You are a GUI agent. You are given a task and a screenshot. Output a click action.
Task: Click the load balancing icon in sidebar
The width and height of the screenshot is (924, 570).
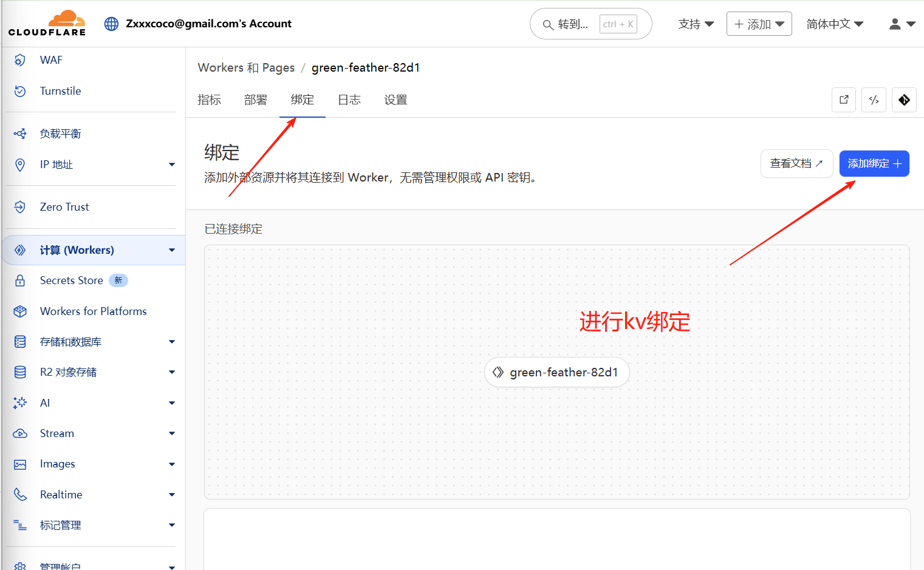pos(20,134)
